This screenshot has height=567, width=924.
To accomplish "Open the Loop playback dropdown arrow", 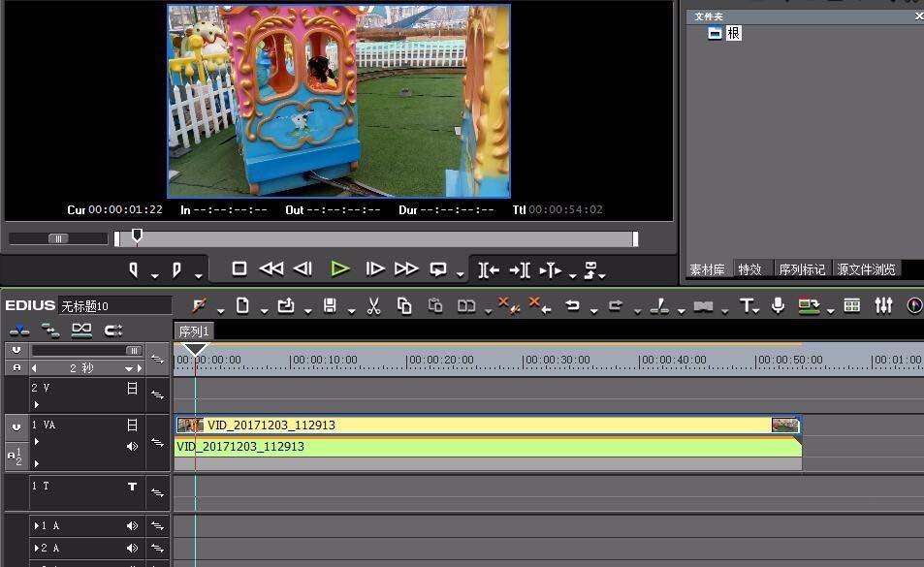I will click(461, 274).
